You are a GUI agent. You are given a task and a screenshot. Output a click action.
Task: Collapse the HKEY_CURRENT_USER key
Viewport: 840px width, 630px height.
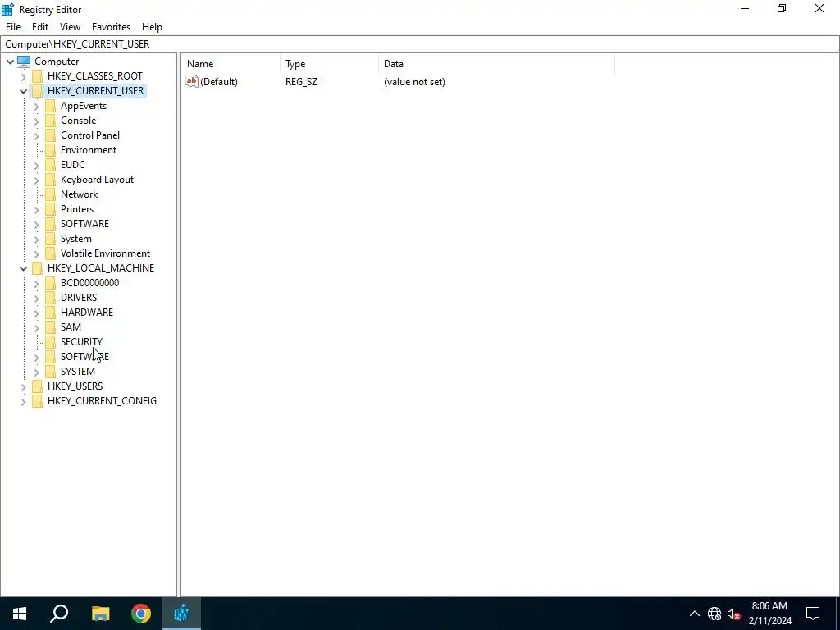23,91
